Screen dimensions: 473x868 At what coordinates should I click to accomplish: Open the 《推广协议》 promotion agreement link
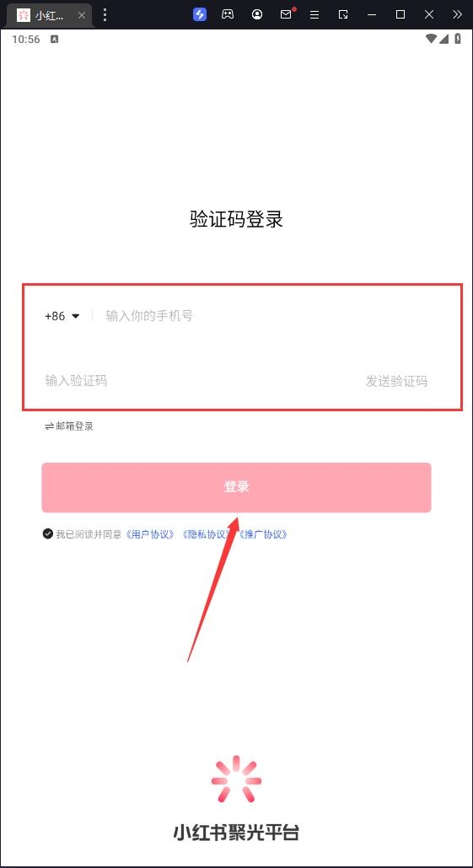click(x=262, y=534)
